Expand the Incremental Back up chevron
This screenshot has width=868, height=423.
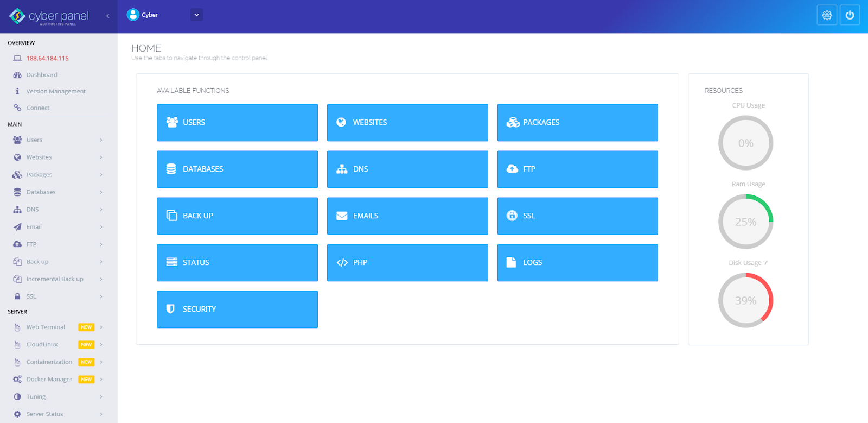pyautogui.click(x=101, y=279)
